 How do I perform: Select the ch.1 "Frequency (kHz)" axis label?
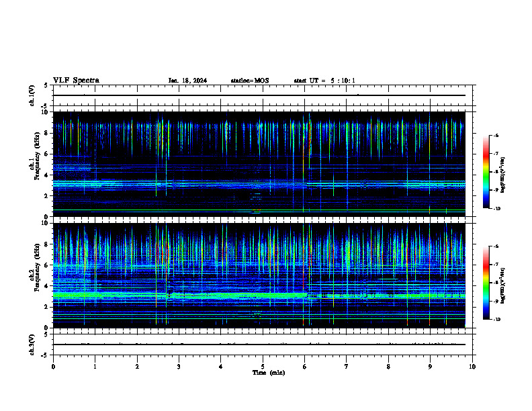click(x=37, y=156)
